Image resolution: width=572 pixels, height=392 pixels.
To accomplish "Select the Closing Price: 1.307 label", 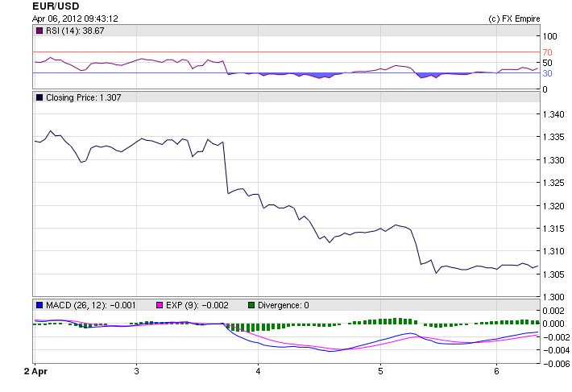I will 83,97.
